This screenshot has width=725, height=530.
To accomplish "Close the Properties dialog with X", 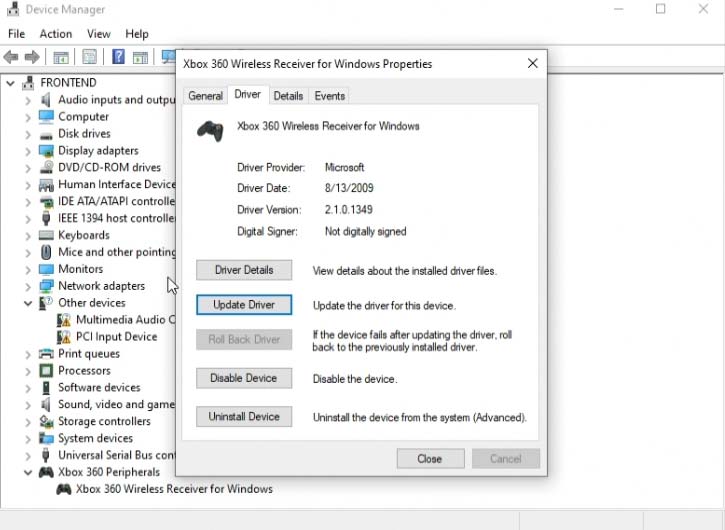I will [x=533, y=63].
